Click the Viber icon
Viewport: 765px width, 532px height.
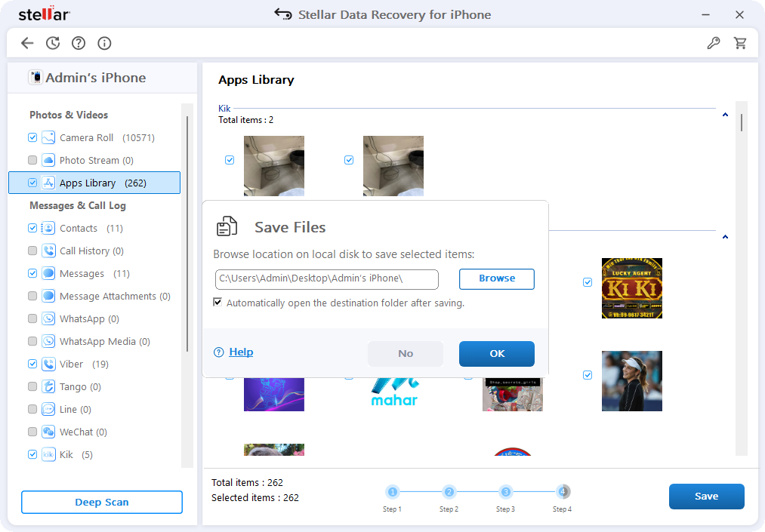tap(48, 364)
